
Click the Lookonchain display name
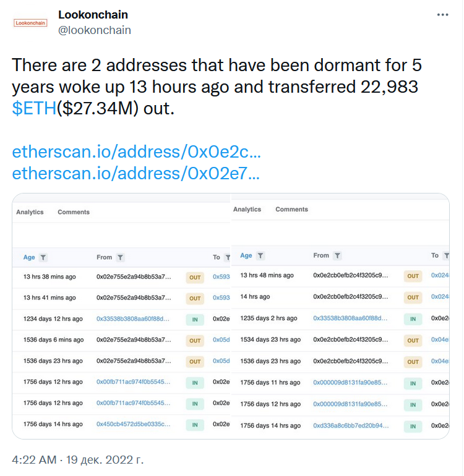(x=93, y=15)
